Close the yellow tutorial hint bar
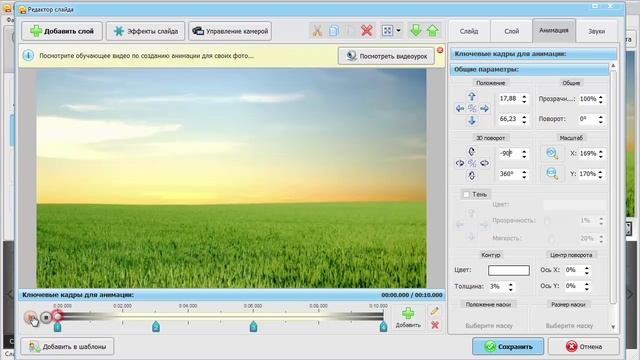 (440, 50)
